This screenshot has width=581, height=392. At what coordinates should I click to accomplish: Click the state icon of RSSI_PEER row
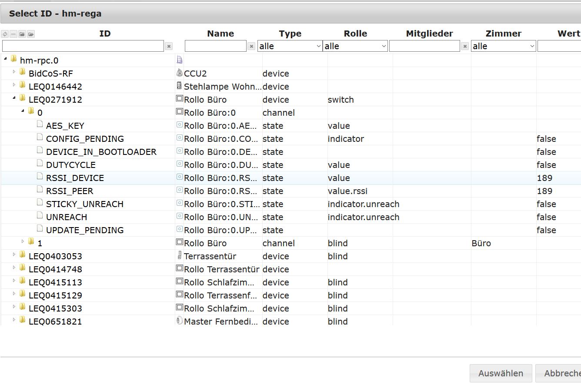(179, 190)
